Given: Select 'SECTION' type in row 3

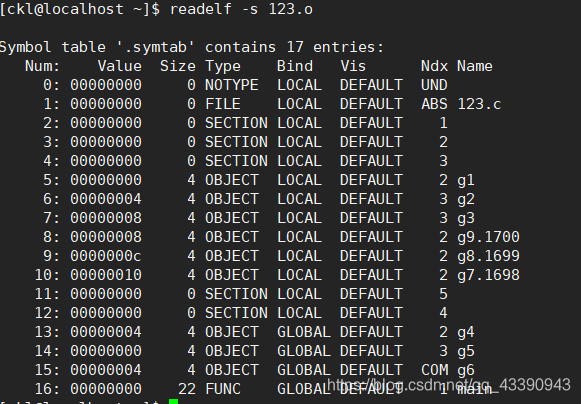Looking at the screenshot, I should 236,142.
